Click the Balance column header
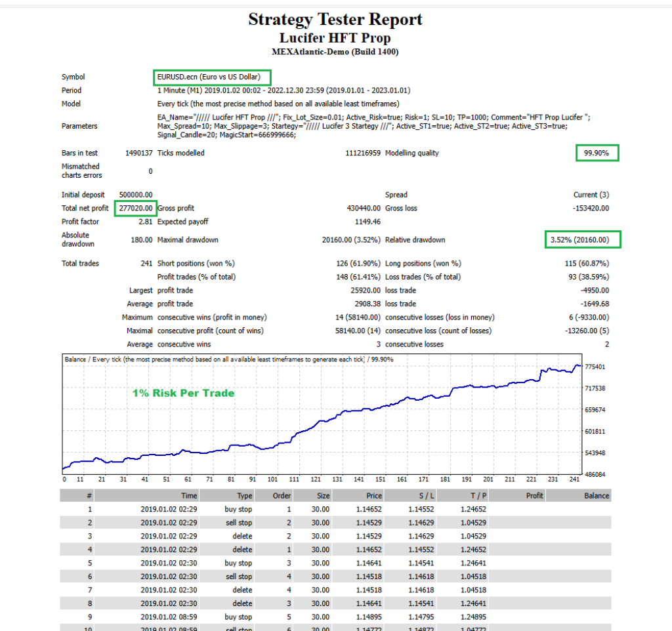This screenshot has width=672, height=631. [x=597, y=495]
